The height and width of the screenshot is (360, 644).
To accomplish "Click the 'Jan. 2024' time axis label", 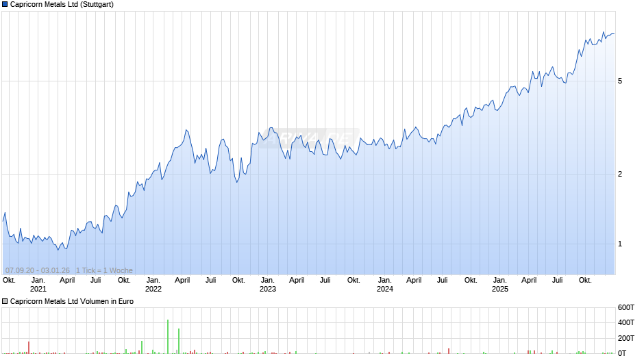I will pyautogui.click(x=385, y=285).
